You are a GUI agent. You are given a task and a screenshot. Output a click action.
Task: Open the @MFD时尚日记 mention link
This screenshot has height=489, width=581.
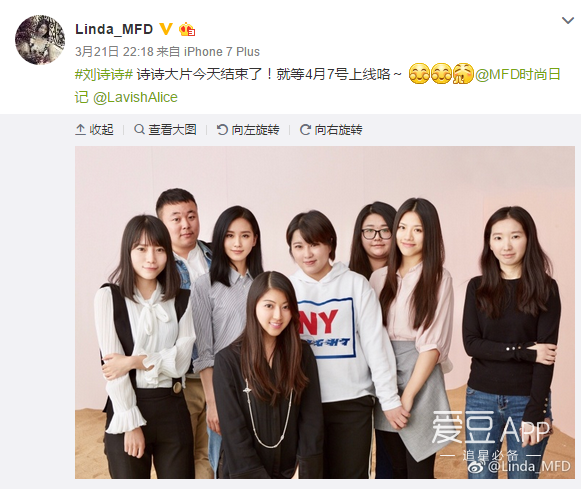tap(518, 74)
